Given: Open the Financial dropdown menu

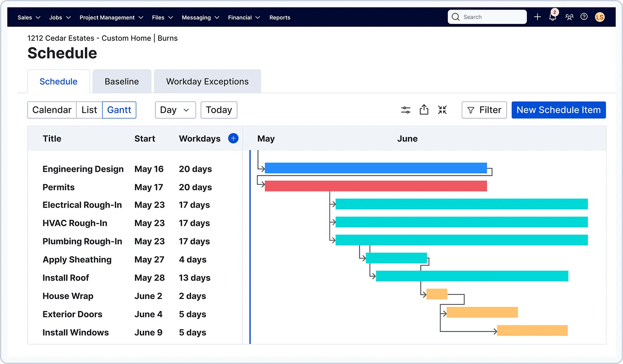Looking at the screenshot, I should (x=244, y=17).
